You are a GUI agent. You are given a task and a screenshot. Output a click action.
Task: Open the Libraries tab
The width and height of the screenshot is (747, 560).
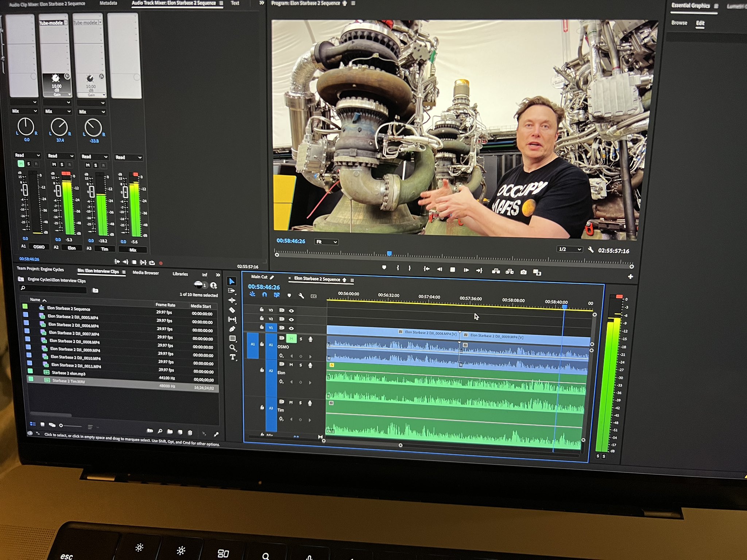pos(180,274)
